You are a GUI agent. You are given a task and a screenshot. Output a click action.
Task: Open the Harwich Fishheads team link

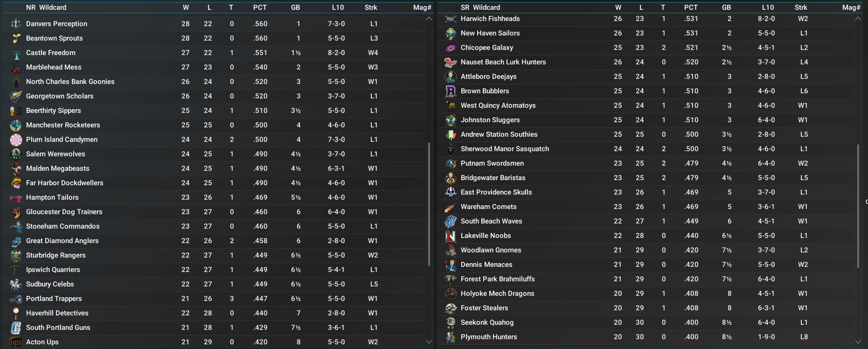click(x=490, y=19)
